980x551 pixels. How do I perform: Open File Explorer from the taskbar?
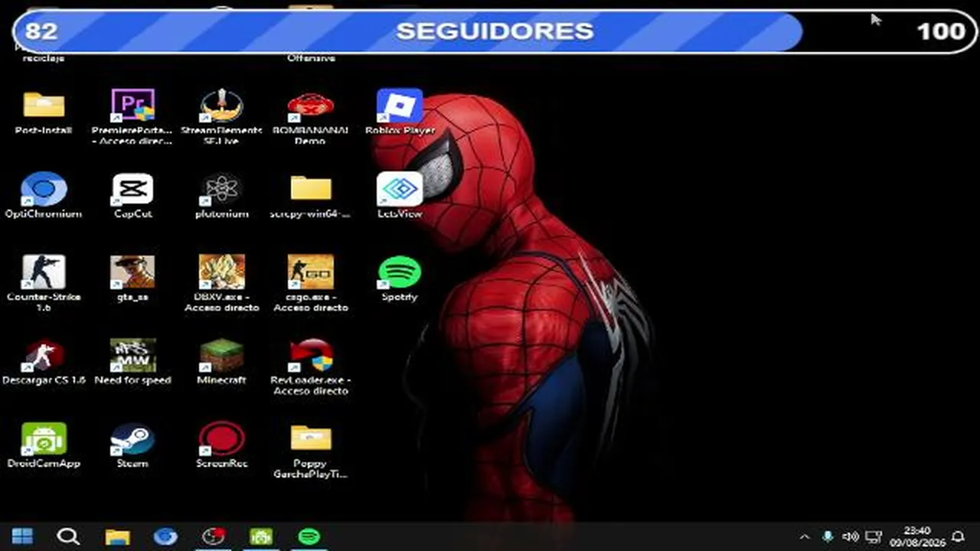click(x=117, y=536)
